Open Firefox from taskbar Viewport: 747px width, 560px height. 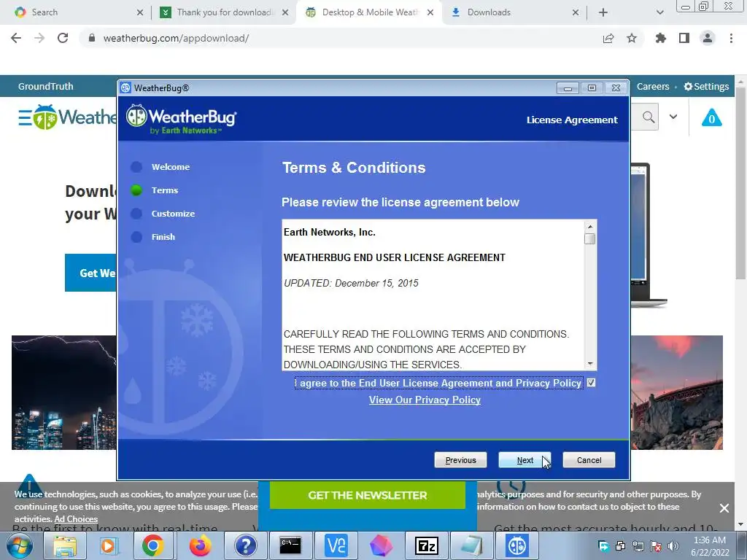coord(200,545)
